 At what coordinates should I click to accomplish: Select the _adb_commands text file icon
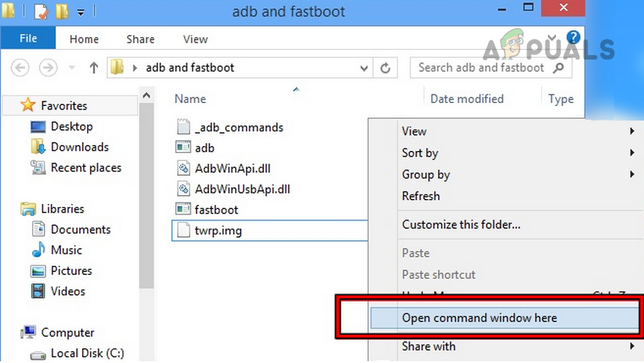coord(183,127)
